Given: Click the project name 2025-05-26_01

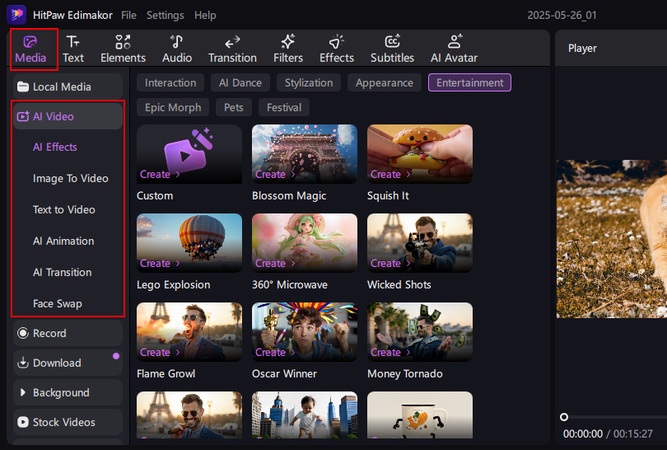Looking at the screenshot, I should tap(562, 15).
